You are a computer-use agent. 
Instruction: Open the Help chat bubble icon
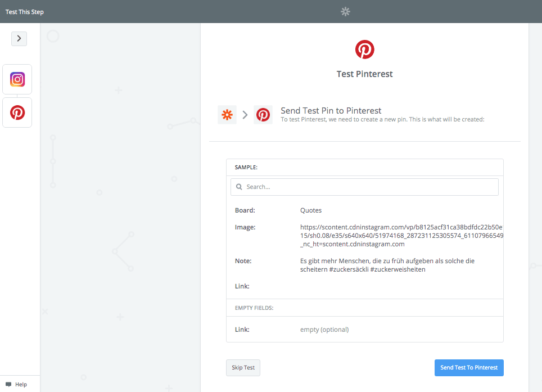coord(7,384)
